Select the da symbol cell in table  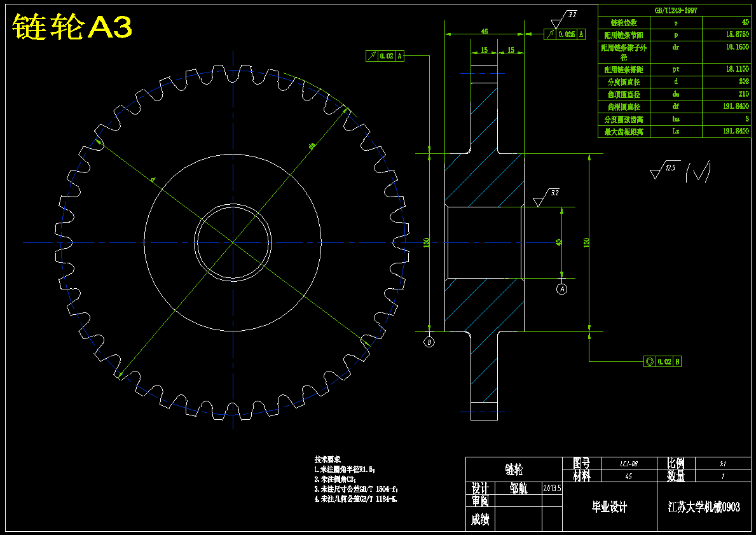click(676, 95)
